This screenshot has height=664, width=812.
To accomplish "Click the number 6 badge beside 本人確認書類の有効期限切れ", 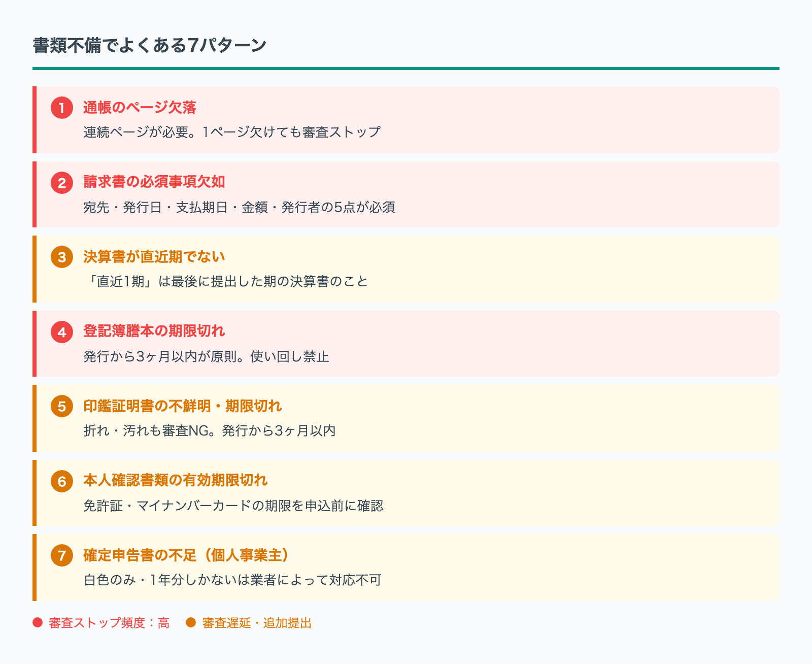I will (x=62, y=481).
